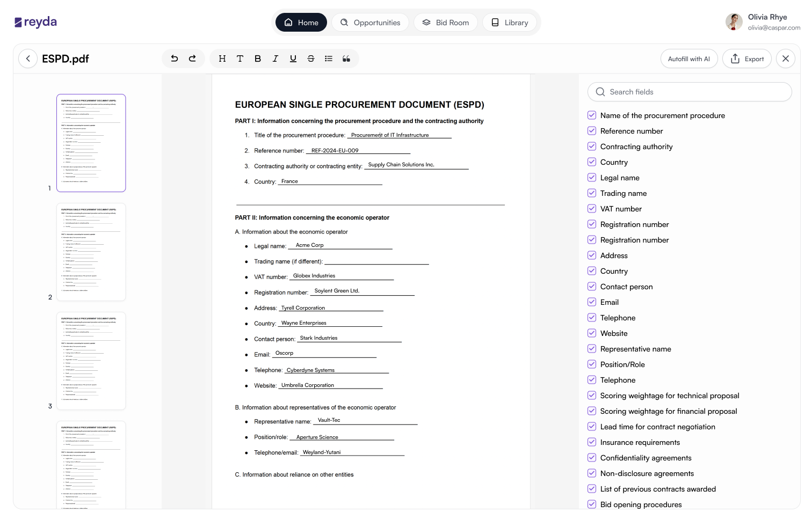Toggle Lead time for contract negotiation

point(592,427)
